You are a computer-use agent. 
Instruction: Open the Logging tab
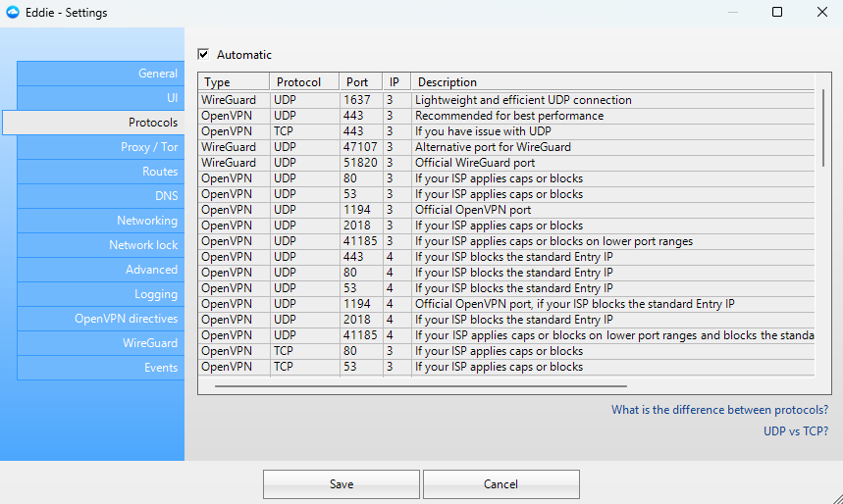point(100,294)
